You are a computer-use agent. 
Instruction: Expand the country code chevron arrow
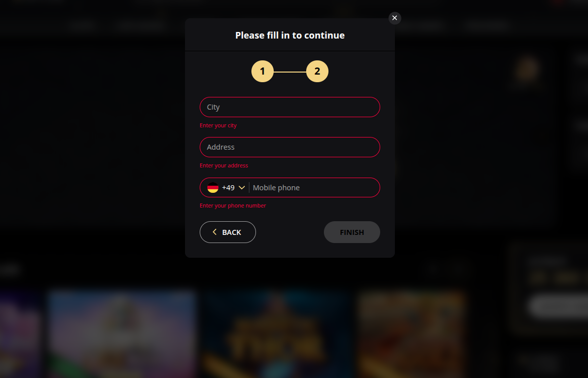(x=242, y=188)
